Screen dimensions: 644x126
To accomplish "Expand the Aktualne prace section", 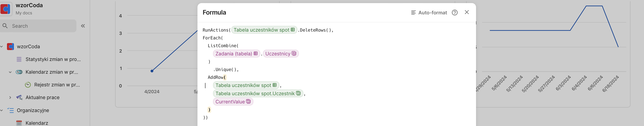I will [x=10, y=97].
